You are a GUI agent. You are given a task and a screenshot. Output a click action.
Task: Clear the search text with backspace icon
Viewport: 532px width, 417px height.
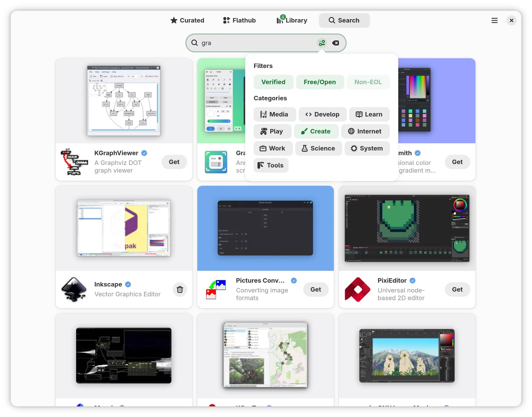tap(335, 43)
